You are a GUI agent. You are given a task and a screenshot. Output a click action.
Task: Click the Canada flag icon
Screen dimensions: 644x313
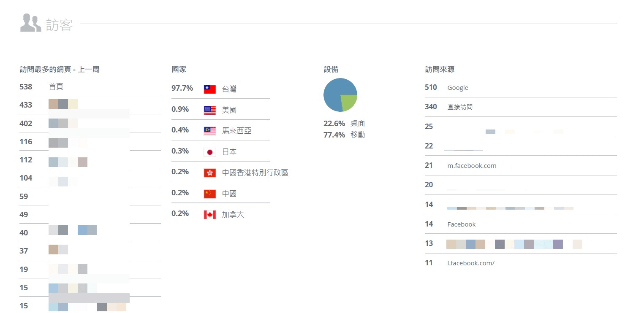point(209,214)
